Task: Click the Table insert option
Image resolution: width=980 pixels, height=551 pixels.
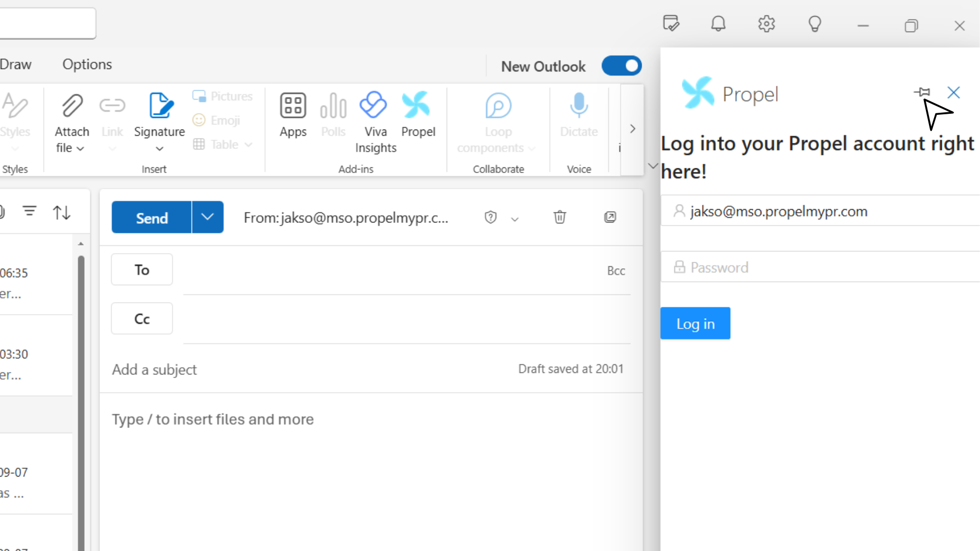Action: [x=215, y=144]
